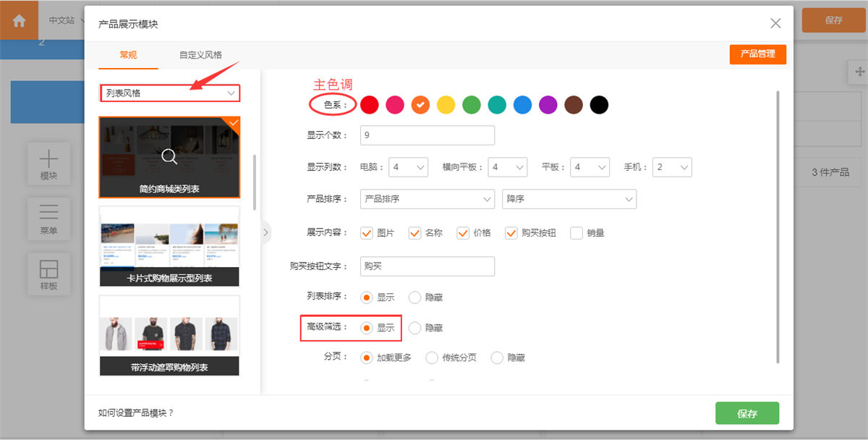Open the 如何设置产品模块？ help link
This screenshot has height=440, width=868.
coord(136,413)
